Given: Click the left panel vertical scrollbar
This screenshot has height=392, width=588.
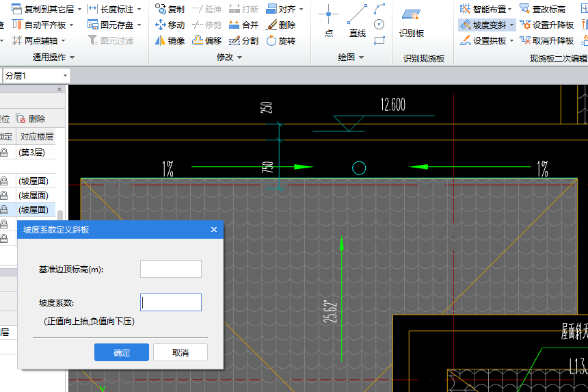Looking at the screenshot, I should (x=60, y=215).
